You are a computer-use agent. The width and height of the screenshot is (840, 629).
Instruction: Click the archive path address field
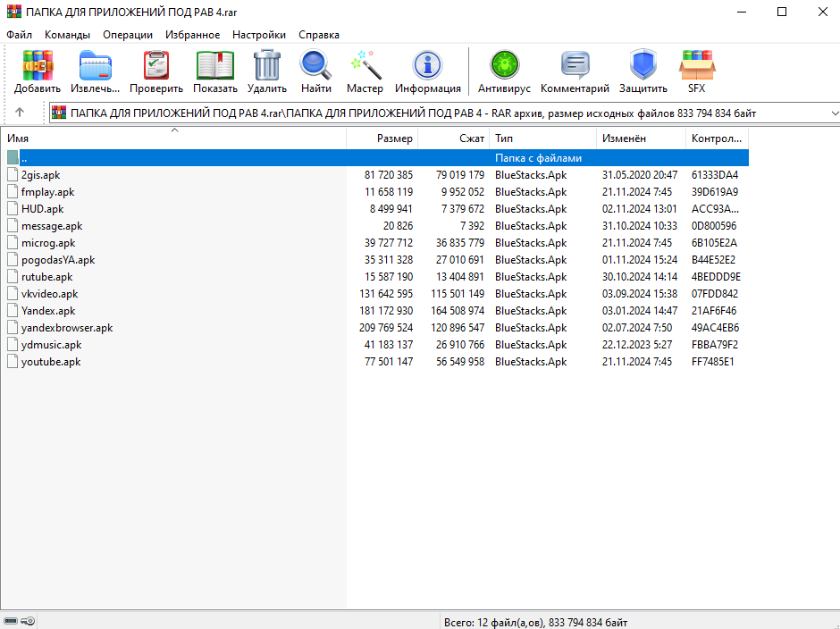coord(445,113)
